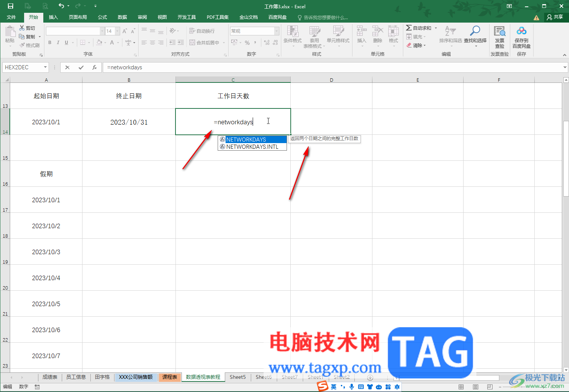Switch to the Insert (插入) ribbon tab
The height and width of the screenshot is (392, 569).
[x=53, y=17]
